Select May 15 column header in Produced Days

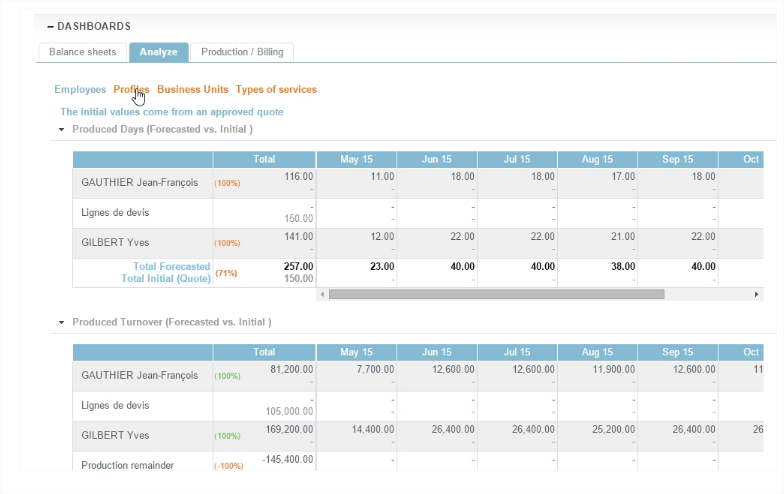pos(356,160)
